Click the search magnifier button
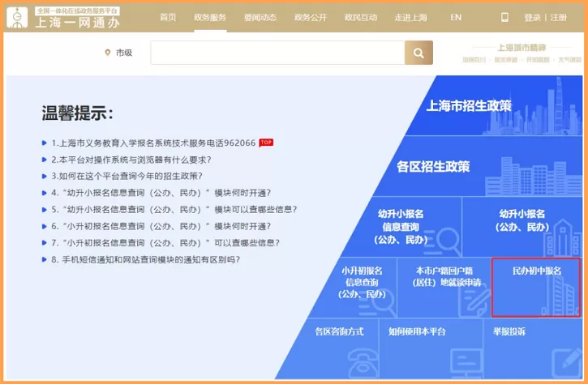 tap(418, 53)
